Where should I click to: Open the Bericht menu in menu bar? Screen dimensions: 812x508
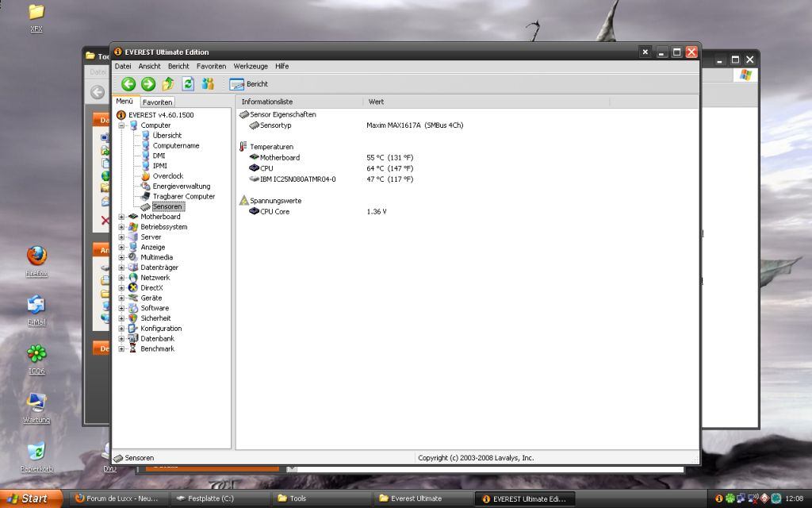coord(178,67)
